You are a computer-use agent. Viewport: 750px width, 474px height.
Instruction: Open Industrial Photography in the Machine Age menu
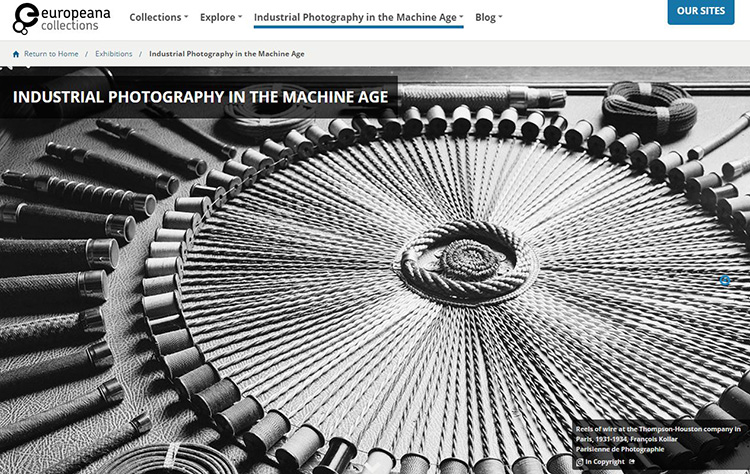pos(358,17)
